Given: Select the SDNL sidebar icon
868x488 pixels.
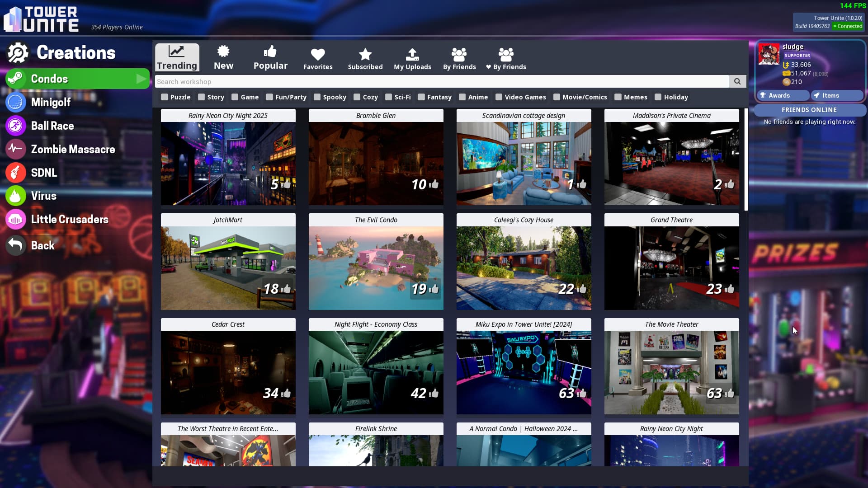Looking at the screenshot, I should coord(15,173).
